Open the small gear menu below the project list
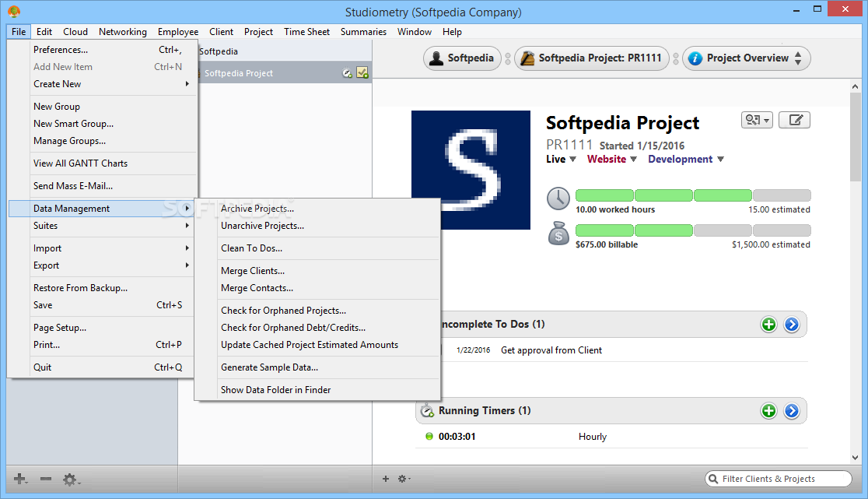 click(x=404, y=479)
